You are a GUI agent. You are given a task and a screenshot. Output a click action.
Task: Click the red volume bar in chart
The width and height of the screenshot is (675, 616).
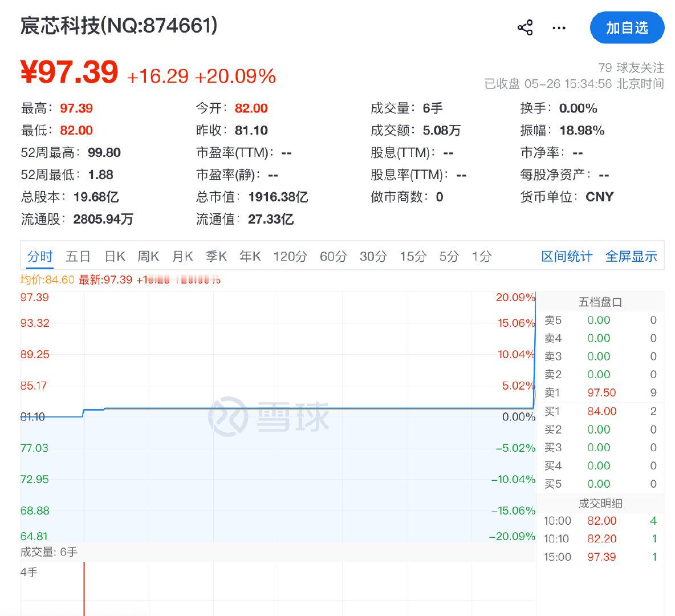84,589
